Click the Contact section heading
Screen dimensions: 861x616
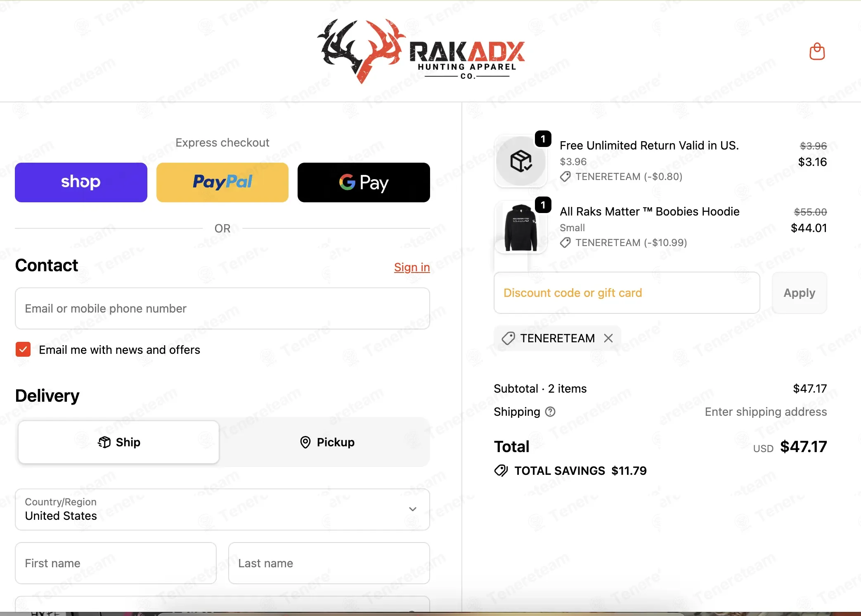click(47, 265)
